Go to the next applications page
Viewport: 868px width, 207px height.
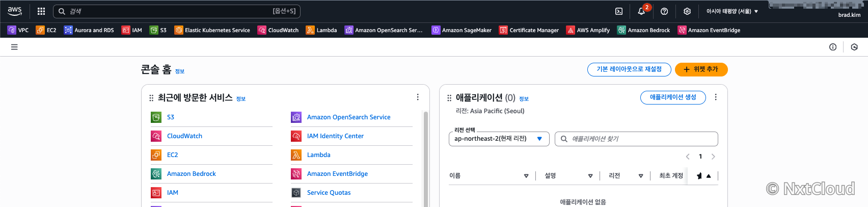coord(713,157)
